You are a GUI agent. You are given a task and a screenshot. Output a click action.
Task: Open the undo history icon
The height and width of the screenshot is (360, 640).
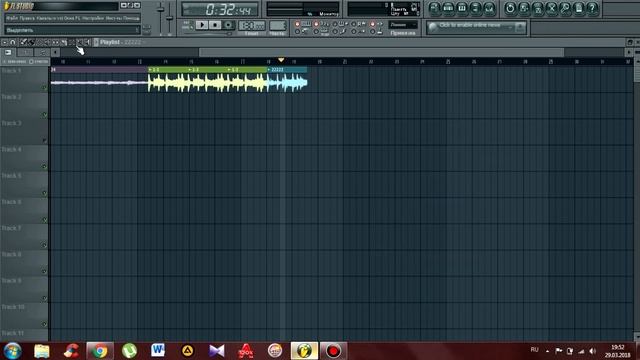[x=510, y=8]
